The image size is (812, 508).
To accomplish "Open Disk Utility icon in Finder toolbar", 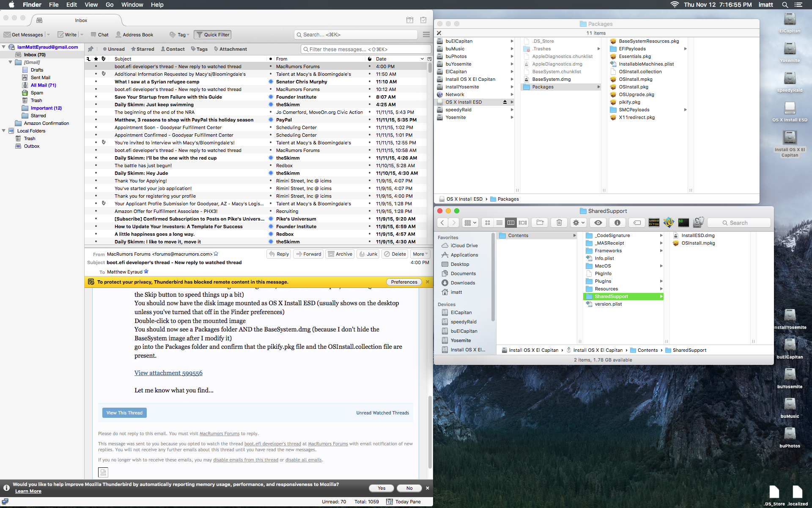I will 699,223.
